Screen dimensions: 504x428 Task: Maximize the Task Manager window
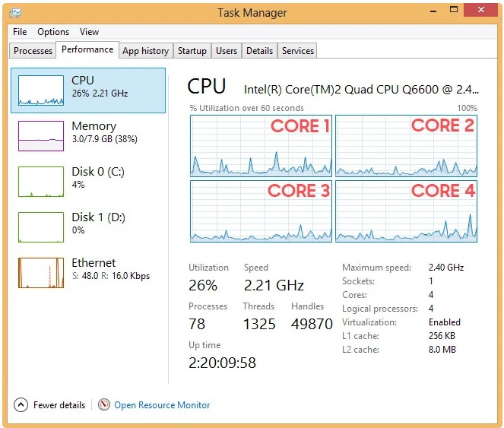click(454, 10)
